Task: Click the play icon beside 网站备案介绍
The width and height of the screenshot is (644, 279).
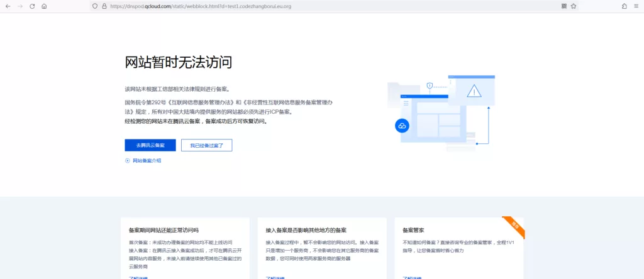Action: point(128,161)
